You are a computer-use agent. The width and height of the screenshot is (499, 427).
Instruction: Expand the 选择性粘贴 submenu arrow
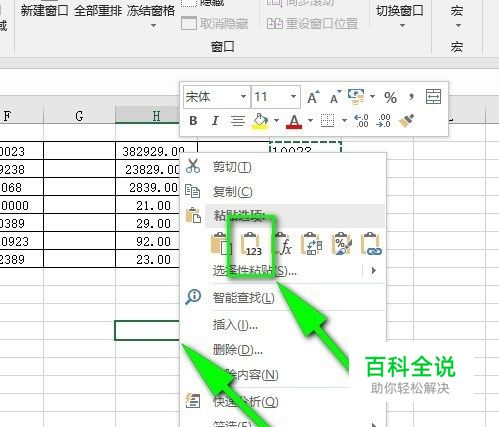(373, 270)
